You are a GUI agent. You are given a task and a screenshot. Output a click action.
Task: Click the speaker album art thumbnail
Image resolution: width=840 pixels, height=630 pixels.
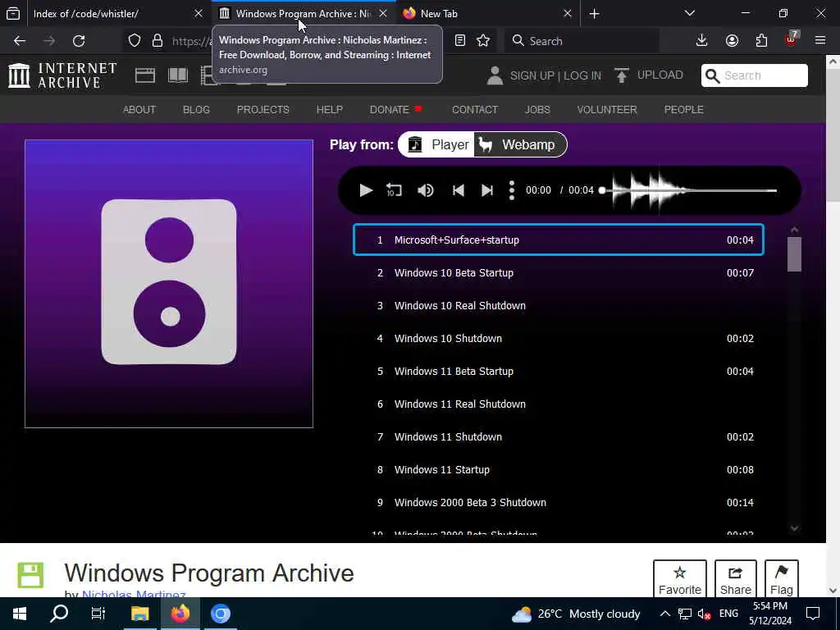[x=169, y=283]
